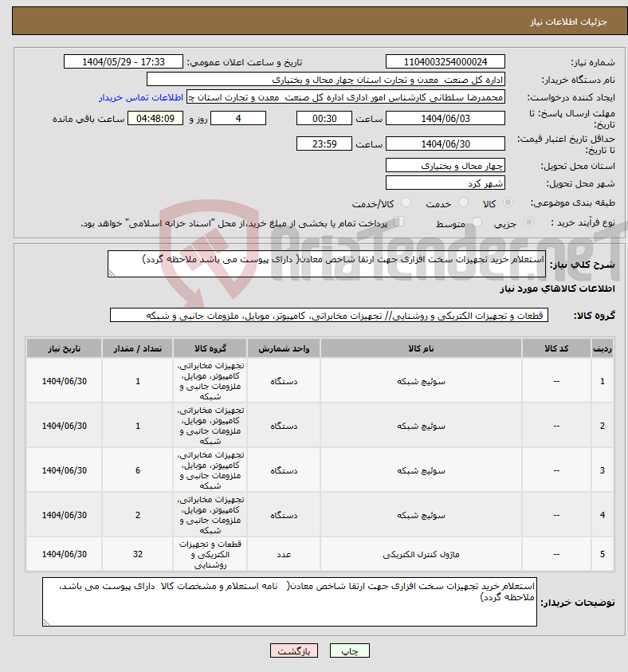Click the گروه کالا column header in table
Screen dimensions: 628x672
click(210, 348)
